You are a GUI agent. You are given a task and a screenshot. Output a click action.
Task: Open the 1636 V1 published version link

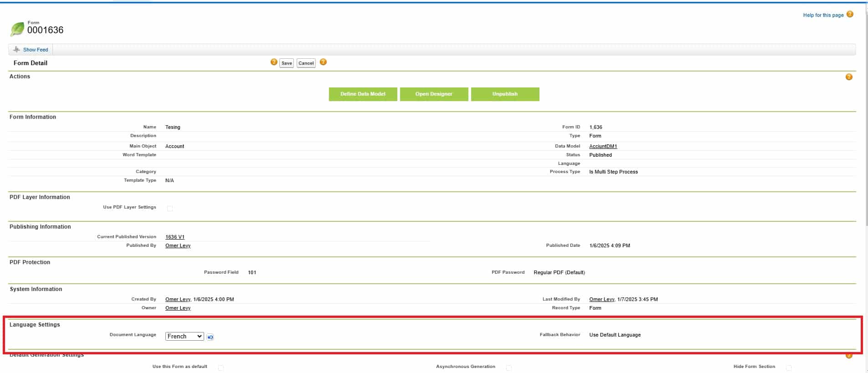175,237
